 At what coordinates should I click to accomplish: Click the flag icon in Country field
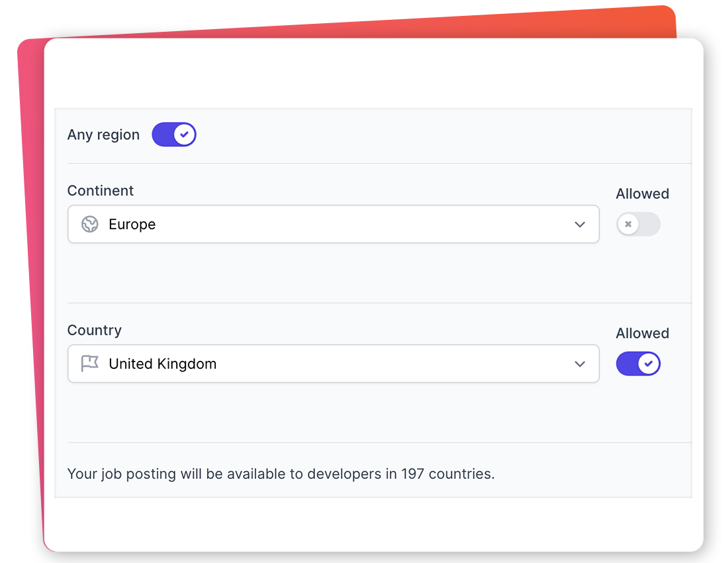[89, 364]
